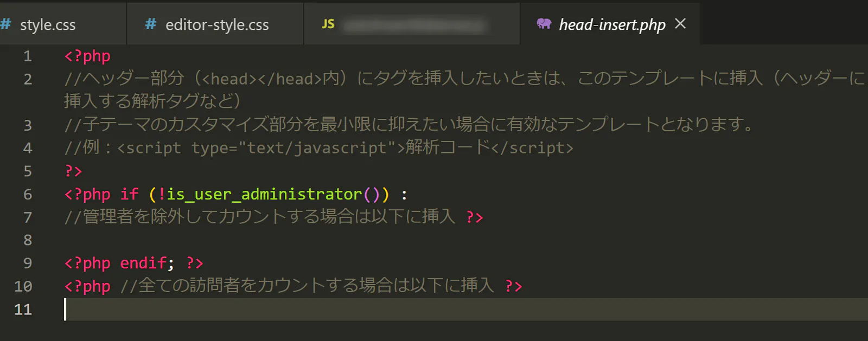
Task: Switch to the style.css tab
Action: 62,24
